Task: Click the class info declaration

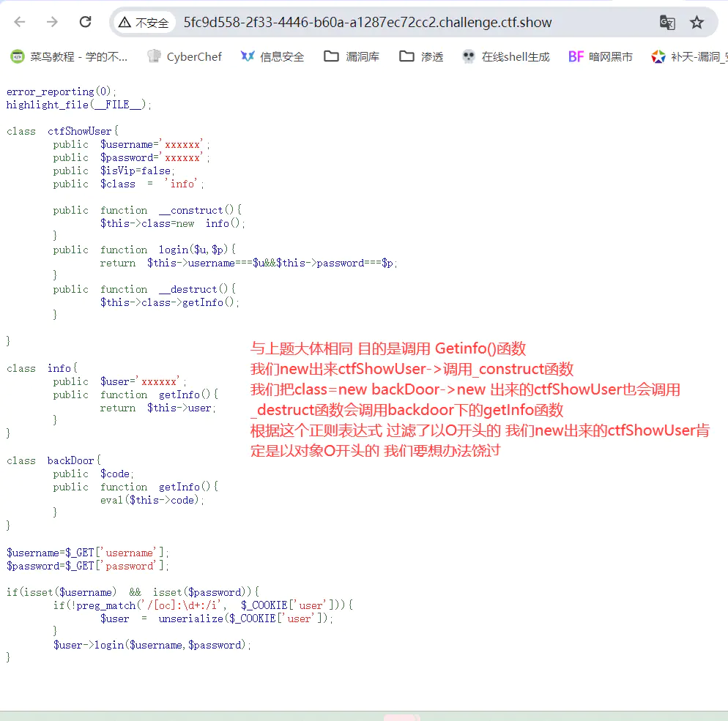Action: [42, 368]
